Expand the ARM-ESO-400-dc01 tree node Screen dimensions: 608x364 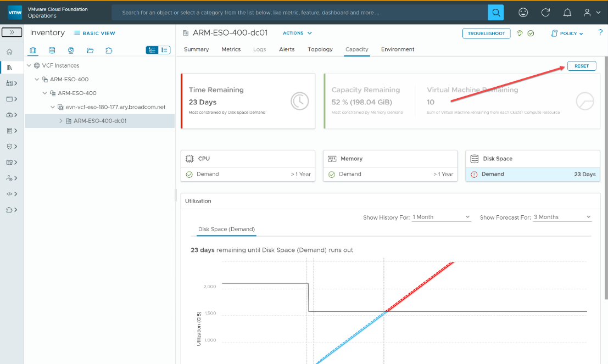click(60, 121)
